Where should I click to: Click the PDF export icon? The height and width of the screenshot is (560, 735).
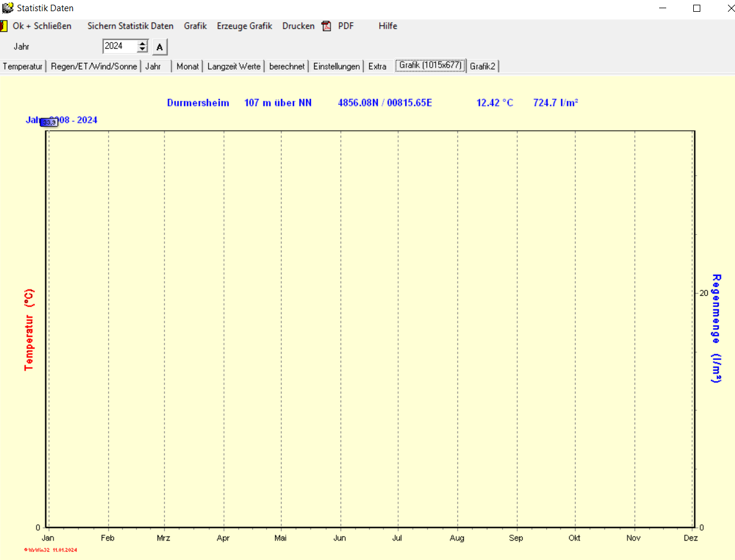coord(326,26)
